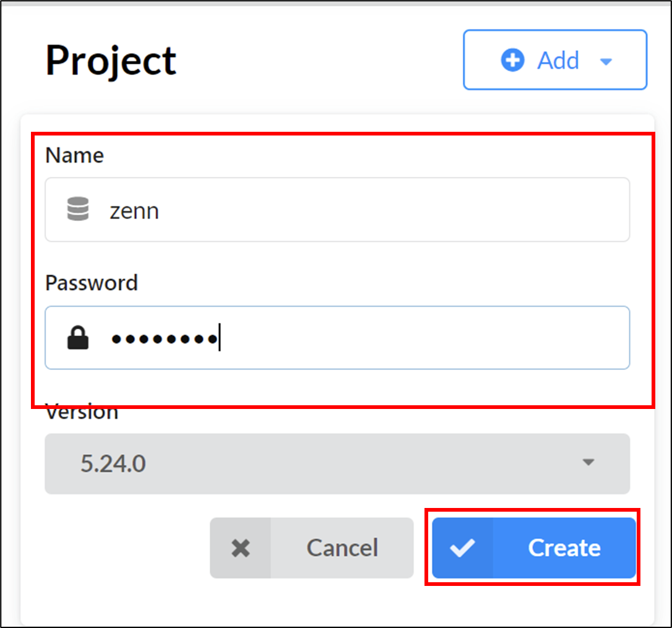
Task: Focus the Name input field
Action: pos(337,210)
